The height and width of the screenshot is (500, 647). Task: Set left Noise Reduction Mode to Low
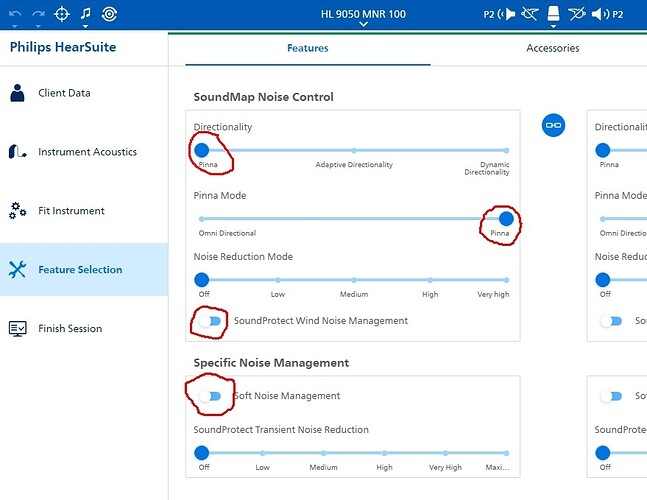click(278, 280)
